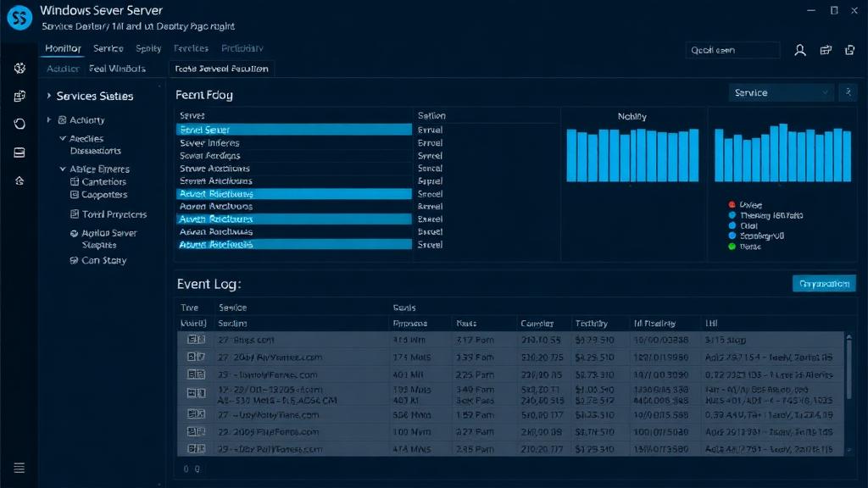Image resolution: width=868 pixels, height=488 pixels.
Task: Expand the Achiorty tree node
Action: pos(49,120)
